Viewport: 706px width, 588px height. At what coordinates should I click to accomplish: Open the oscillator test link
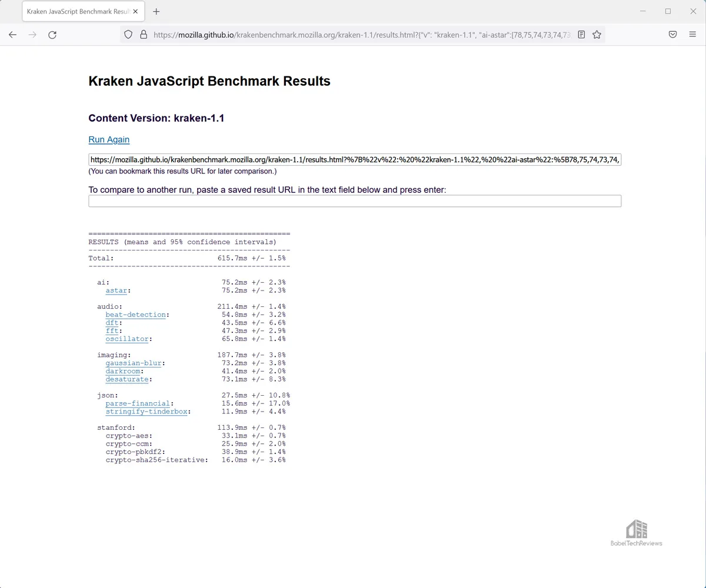click(127, 339)
